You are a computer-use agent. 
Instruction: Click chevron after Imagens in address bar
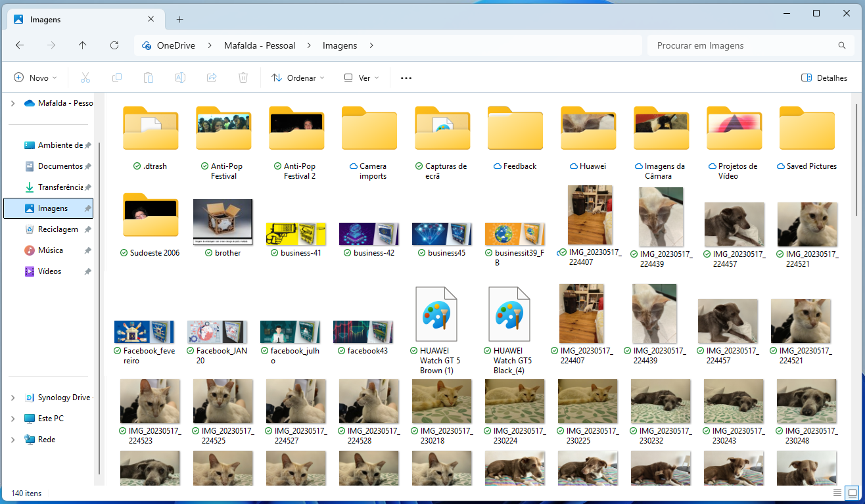click(371, 45)
